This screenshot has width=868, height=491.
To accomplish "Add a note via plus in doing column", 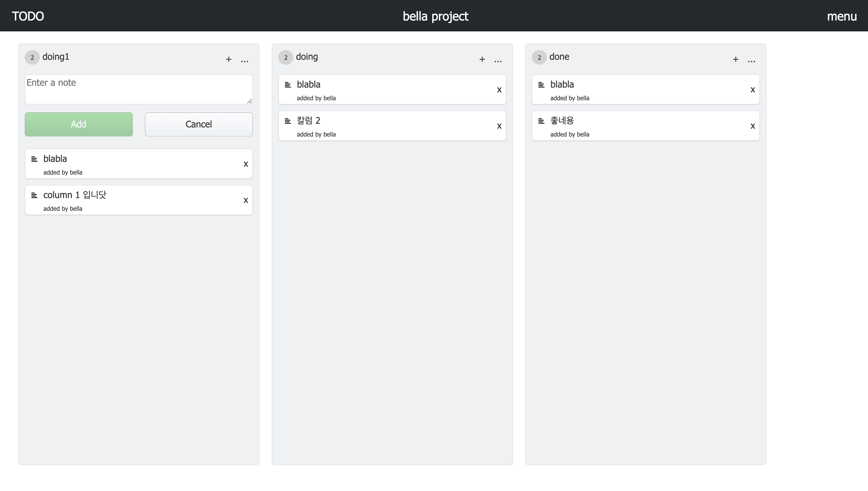I will (x=482, y=59).
